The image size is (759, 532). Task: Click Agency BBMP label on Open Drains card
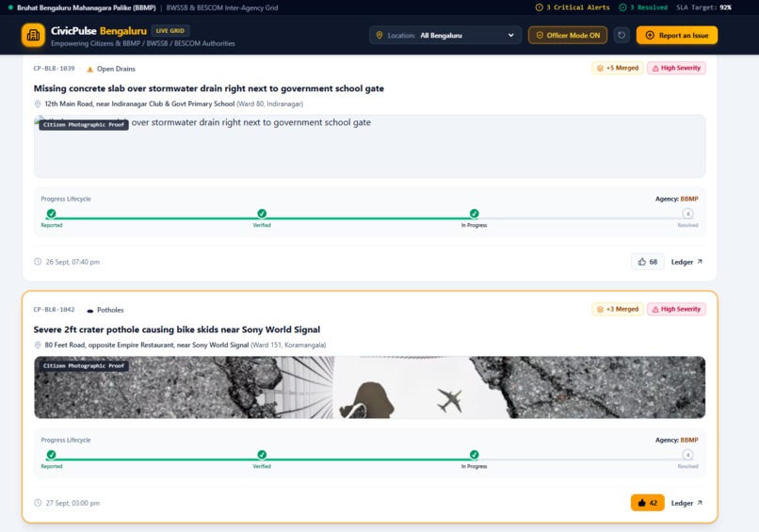tap(677, 199)
